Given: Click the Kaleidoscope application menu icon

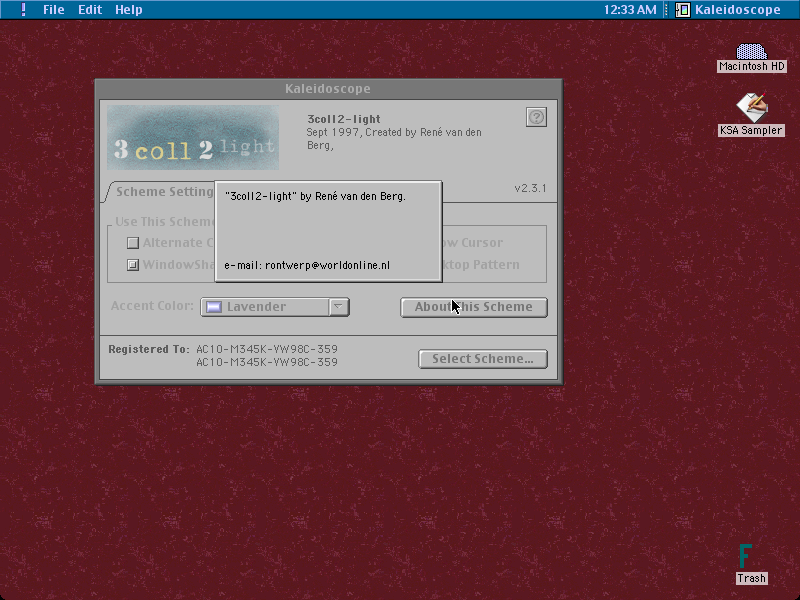Looking at the screenshot, I should [x=683, y=10].
